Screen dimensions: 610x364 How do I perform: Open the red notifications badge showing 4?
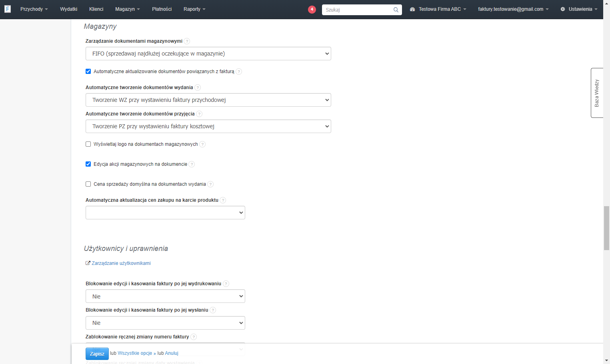(x=312, y=9)
